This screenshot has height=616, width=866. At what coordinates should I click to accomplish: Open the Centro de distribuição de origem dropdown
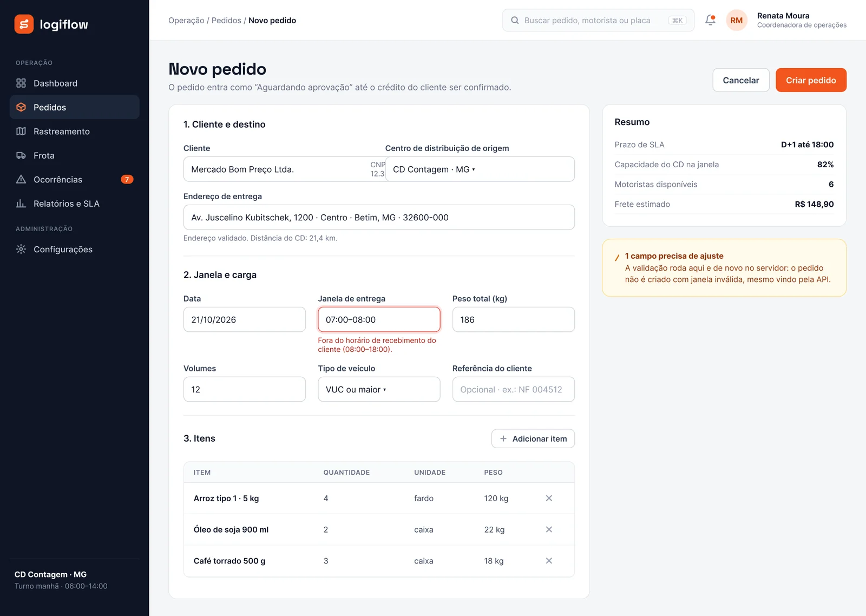[x=480, y=169]
